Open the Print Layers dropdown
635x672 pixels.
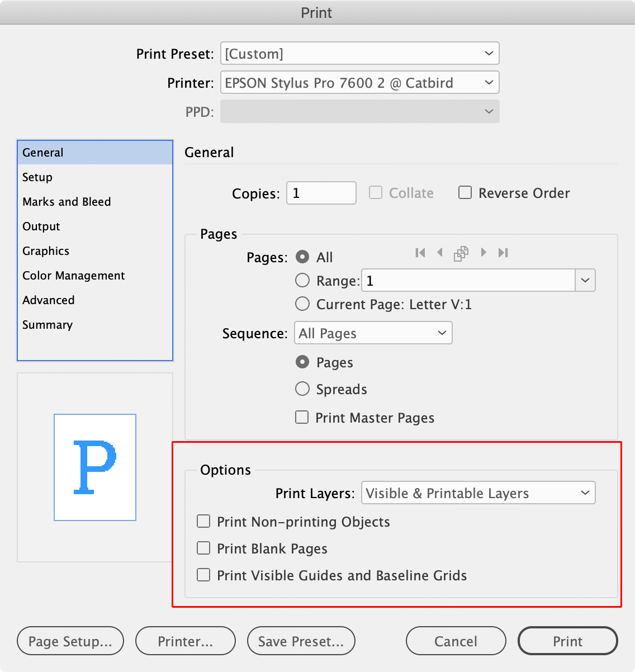click(x=478, y=493)
